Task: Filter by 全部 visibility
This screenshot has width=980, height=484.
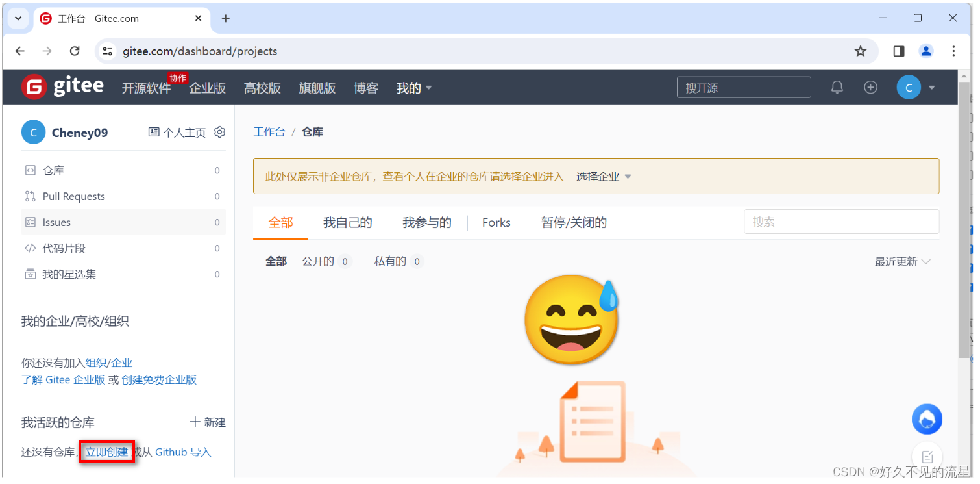Action: (x=276, y=261)
